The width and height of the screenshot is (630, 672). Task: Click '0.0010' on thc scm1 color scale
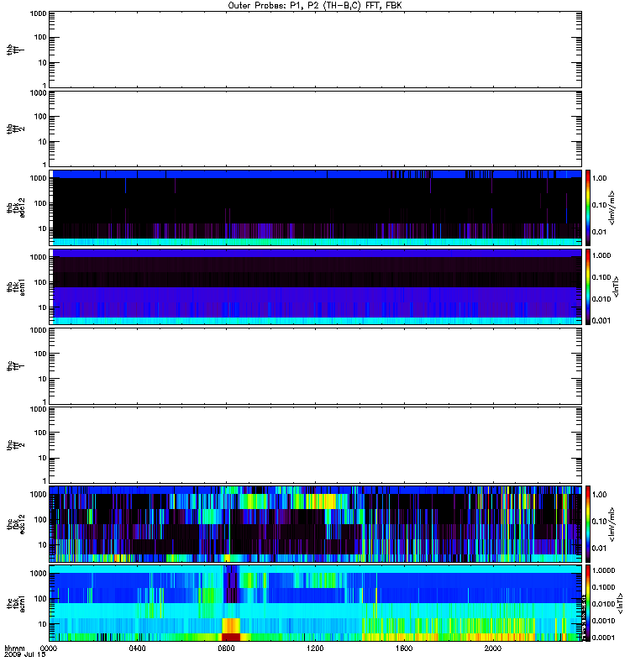coord(603,621)
